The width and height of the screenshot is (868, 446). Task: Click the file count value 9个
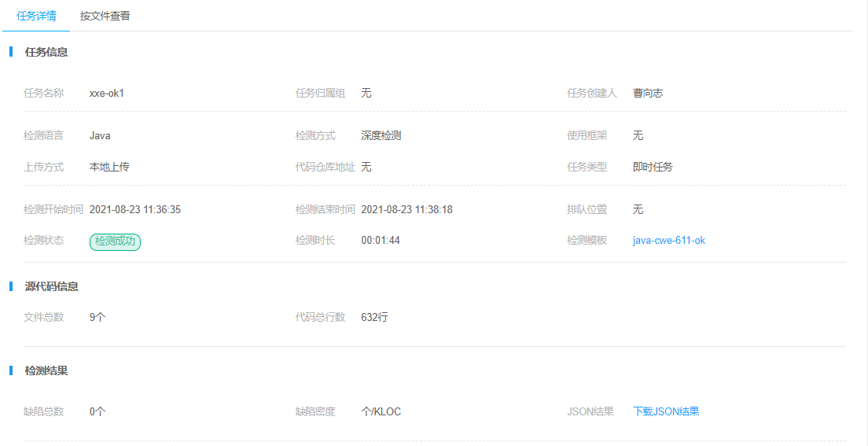coord(97,318)
